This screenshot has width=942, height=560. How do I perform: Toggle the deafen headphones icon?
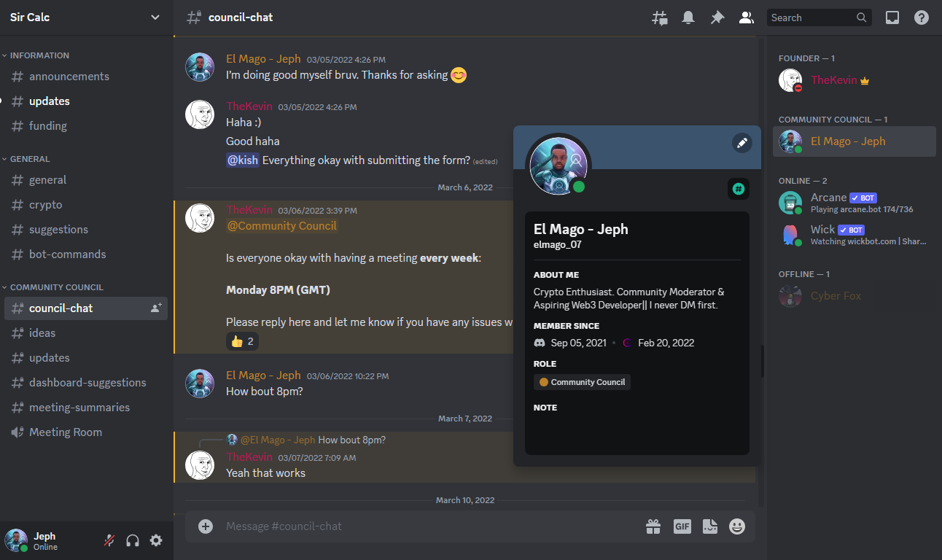[x=133, y=540]
